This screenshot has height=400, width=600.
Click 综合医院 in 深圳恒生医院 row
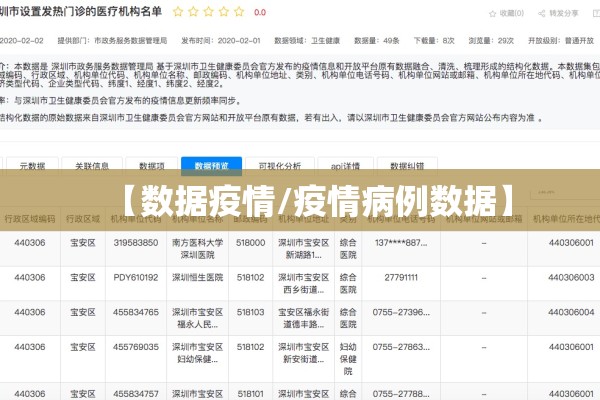348,284
